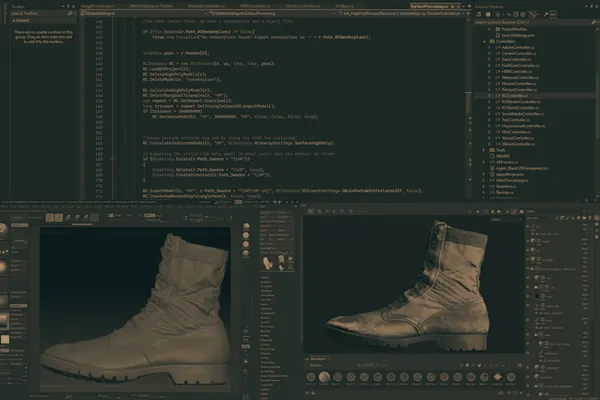Viewport: 600px width, 400px height.
Task: Click the C# file icon beside RCController.cs
Action: click(x=498, y=96)
